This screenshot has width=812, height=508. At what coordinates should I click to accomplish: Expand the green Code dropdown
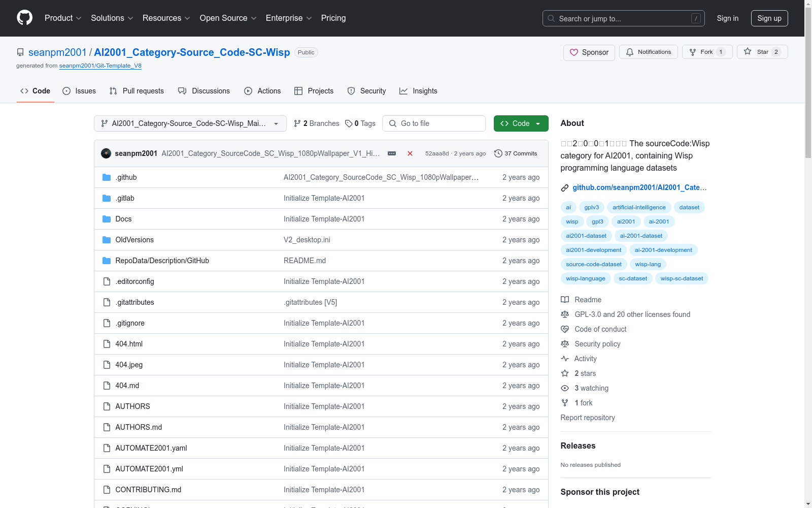tap(521, 123)
